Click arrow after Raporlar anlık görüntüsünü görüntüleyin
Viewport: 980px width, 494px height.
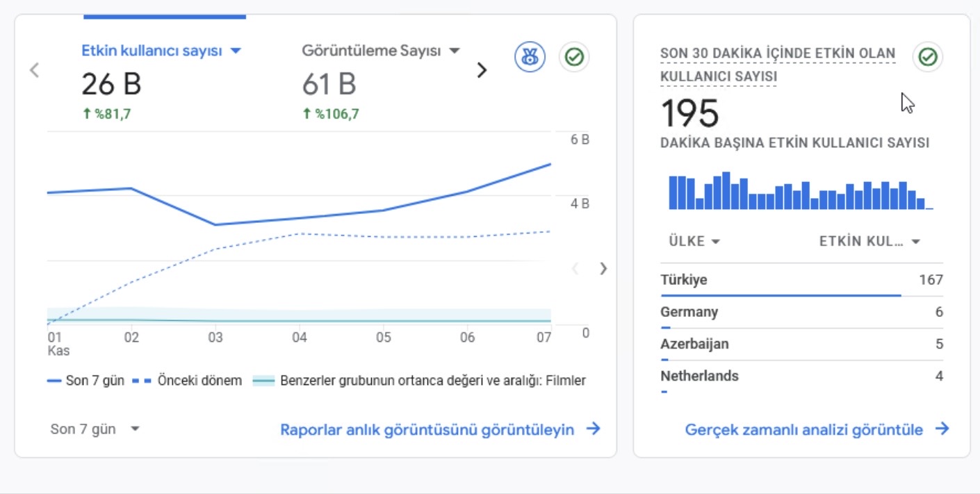coord(593,429)
